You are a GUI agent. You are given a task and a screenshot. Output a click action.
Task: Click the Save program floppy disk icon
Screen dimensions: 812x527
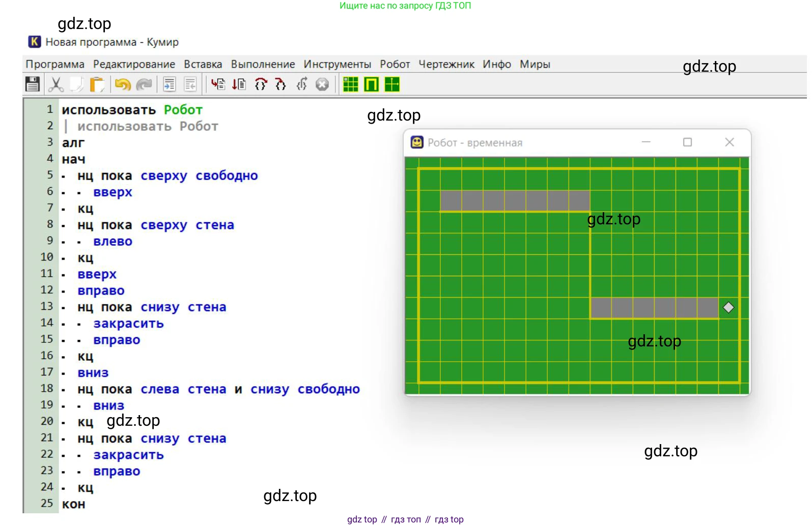click(32, 84)
